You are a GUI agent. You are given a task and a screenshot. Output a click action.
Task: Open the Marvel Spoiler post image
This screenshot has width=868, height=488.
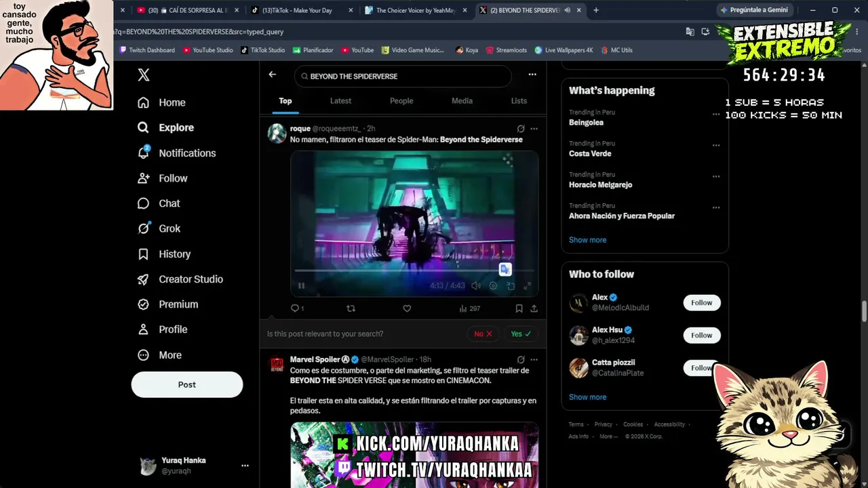pos(414,455)
